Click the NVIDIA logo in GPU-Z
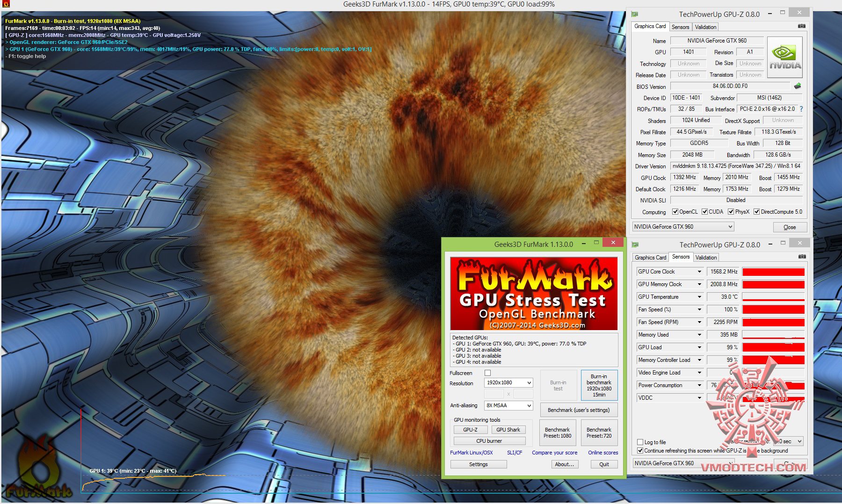 click(x=785, y=58)
